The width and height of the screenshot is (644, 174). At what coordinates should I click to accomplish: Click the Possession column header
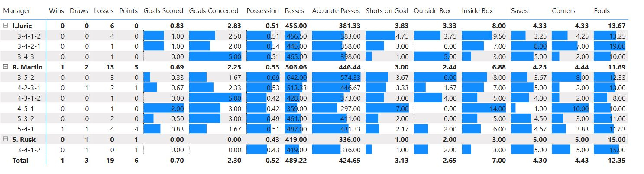[x=262, y=10]
